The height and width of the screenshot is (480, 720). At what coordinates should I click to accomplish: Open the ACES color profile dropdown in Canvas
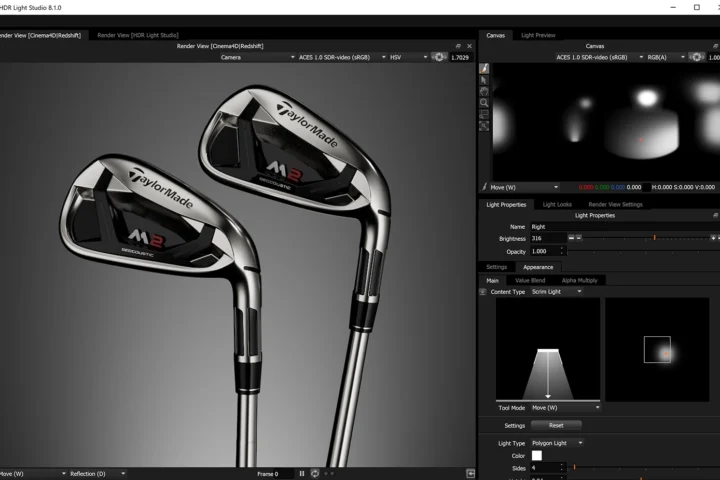[599, 57]
